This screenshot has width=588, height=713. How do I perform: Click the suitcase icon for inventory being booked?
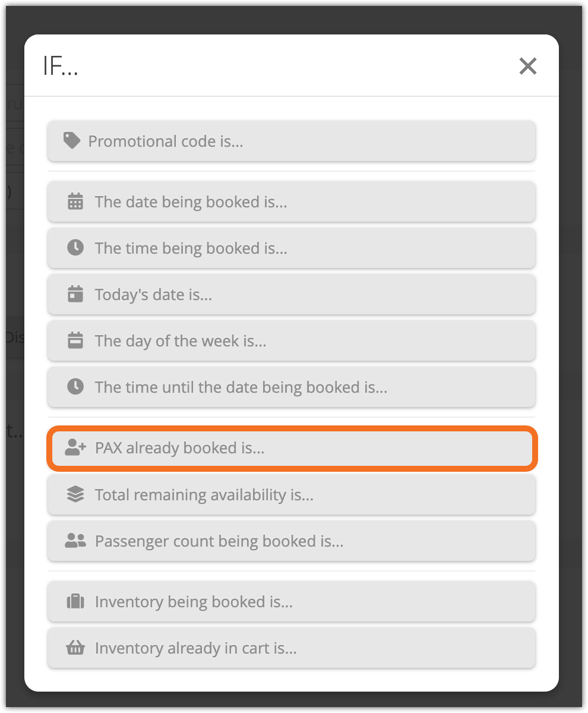pos(75,601)
